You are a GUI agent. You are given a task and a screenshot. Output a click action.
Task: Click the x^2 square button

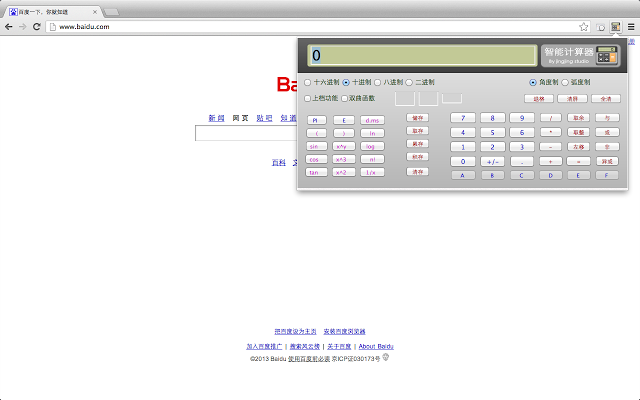(344, 173)
